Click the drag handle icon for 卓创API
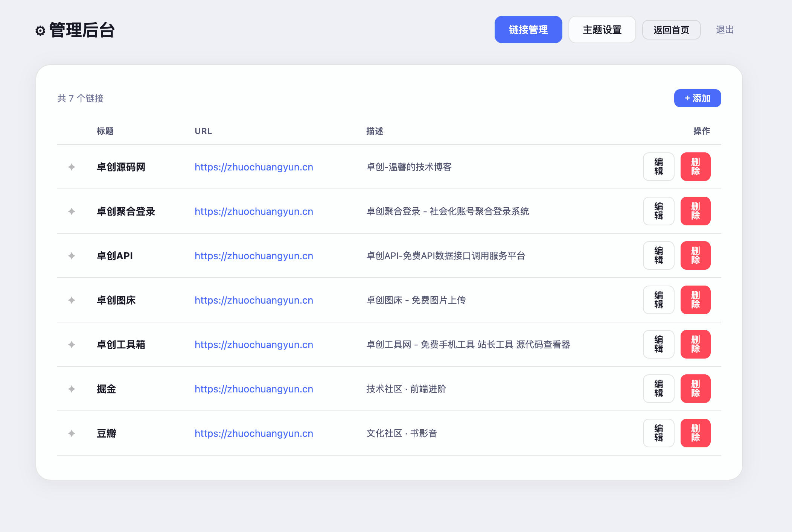 coord(72,255)
